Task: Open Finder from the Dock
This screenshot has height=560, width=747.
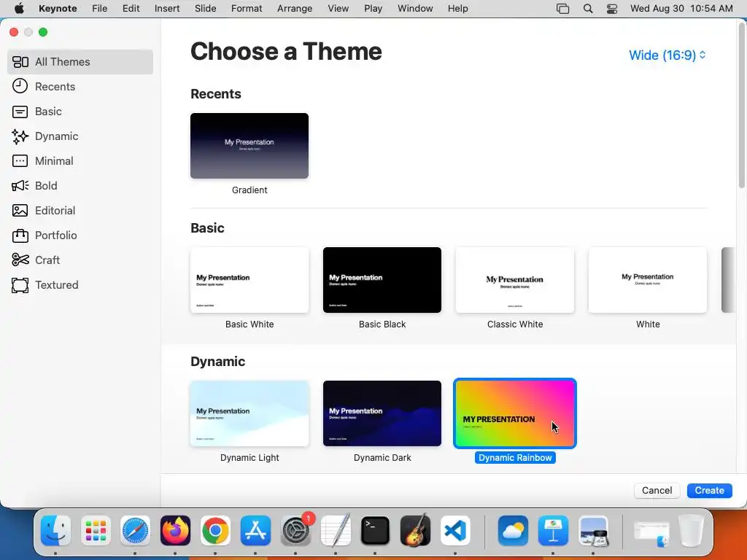Action: tap(55, 531)
